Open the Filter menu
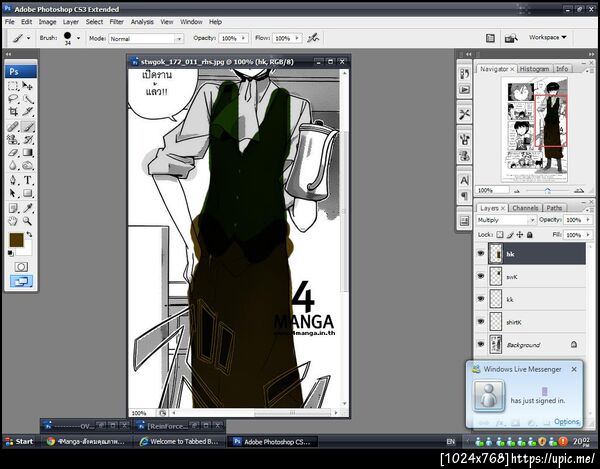Viewport: 600px width, 469px height. click(x=117, y=22)
